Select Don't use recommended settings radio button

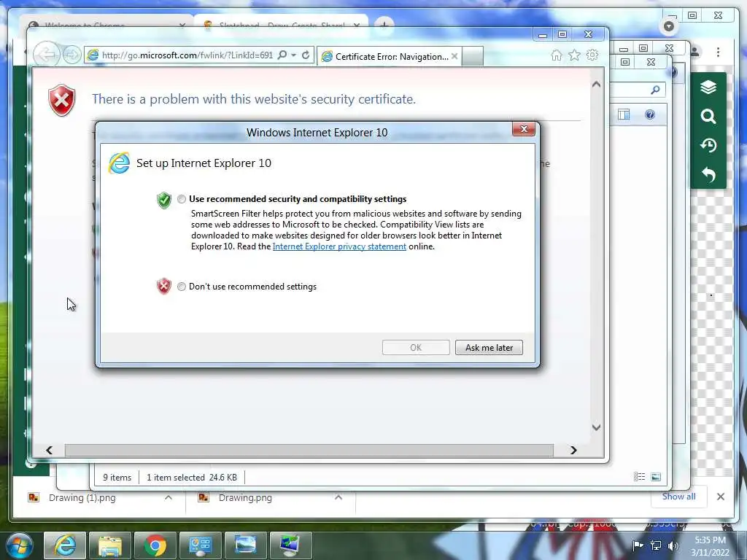182,287
